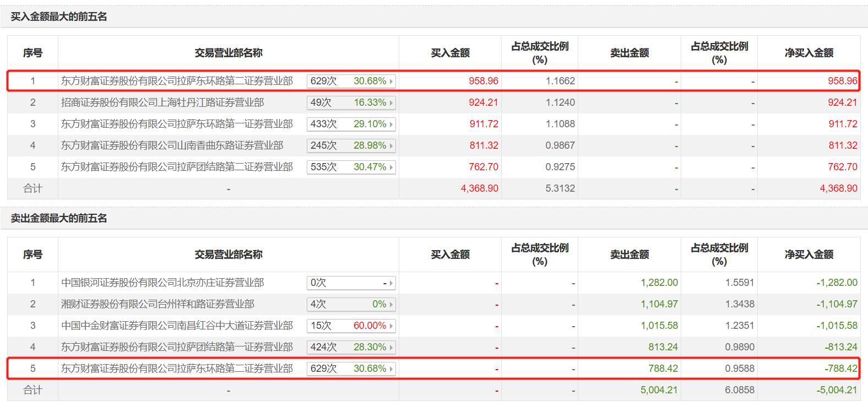868x406 pixels.
Task: Click net amount -1,282.00
Action: coord(837,283)
